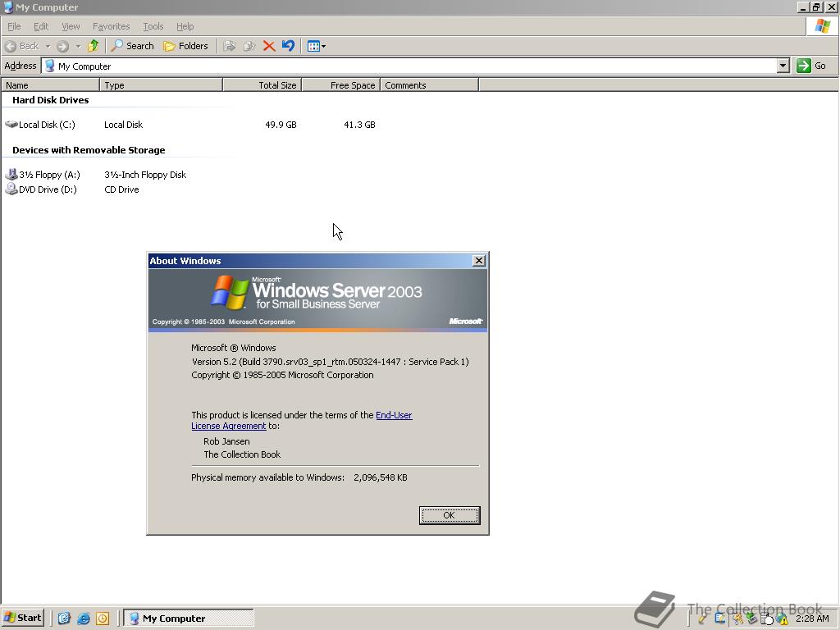Image resolution: width=840 pixels, height=630 pixels.
Task: Click the Start button
Action: [x=23, y=618]
